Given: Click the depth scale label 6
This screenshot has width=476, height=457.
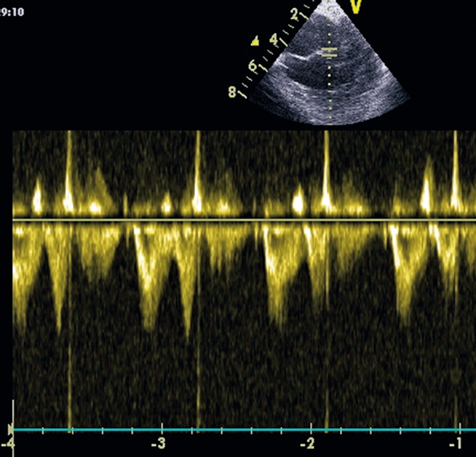Looking at the screenshot, I should [252, 66].
